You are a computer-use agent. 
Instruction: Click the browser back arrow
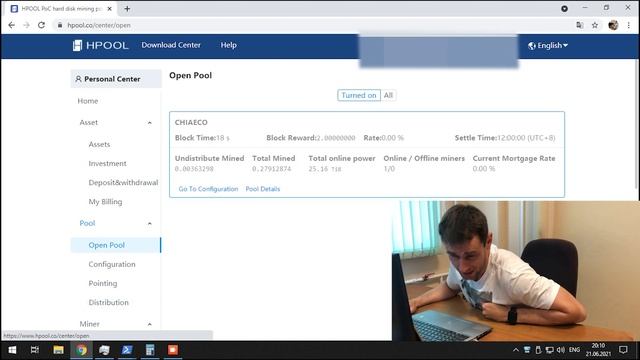[x=11, y=25]
